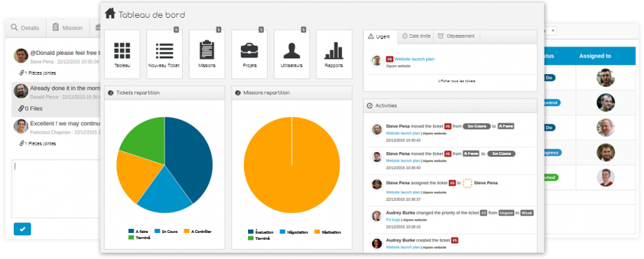Click the Réalisation legend swatch in Missions chart
This screenshot has width=644, height=259.
tap(317, 232)
